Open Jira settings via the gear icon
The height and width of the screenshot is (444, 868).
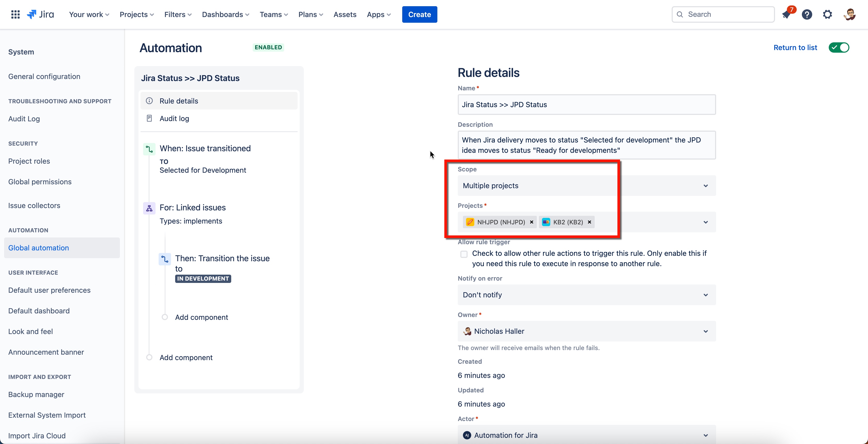[x=827, y=14]
